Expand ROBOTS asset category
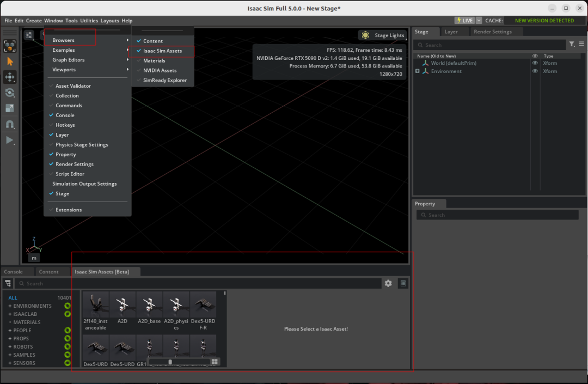588x384 pixels. (10, 347)
